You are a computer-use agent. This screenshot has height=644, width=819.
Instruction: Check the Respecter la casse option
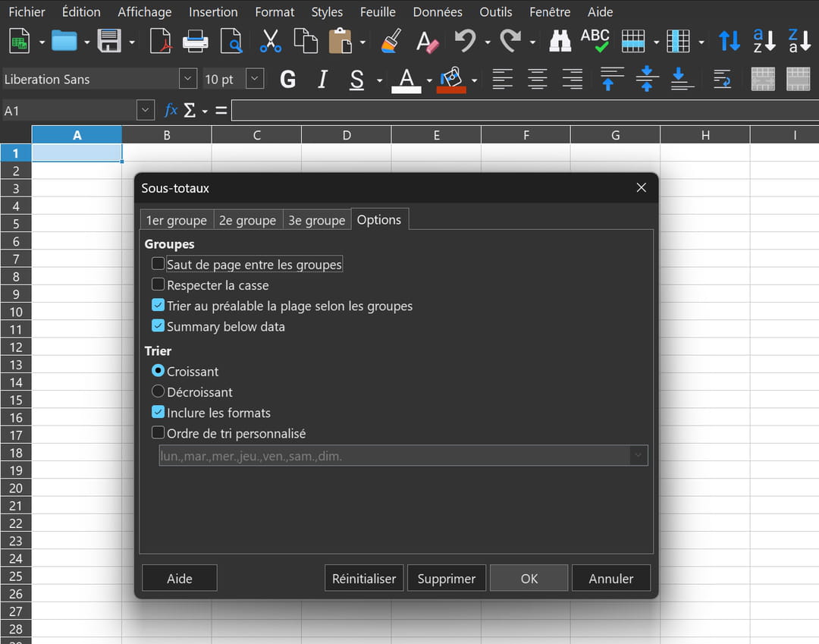coord(158,285)
